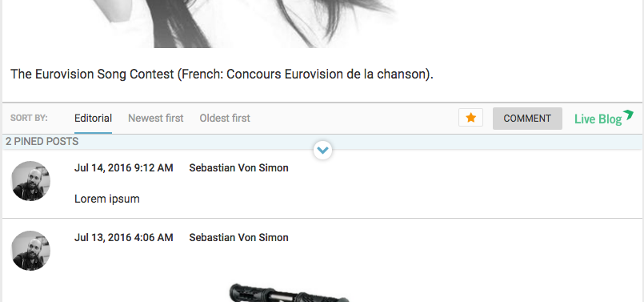The width and height of the screenshot is (644, 302).
Task: Select the Editorial sort tab
Action: (x=94, y=119)
